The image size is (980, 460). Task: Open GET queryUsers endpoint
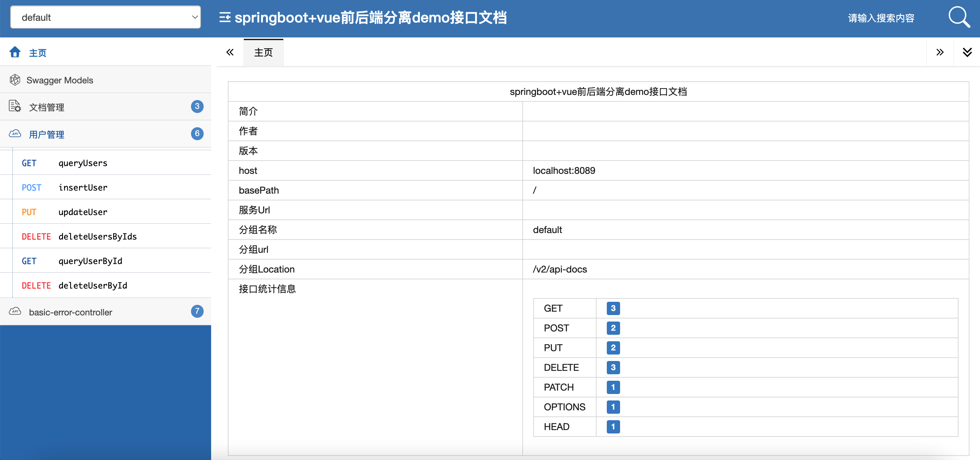pyautogui.click(x=82, y=163)
